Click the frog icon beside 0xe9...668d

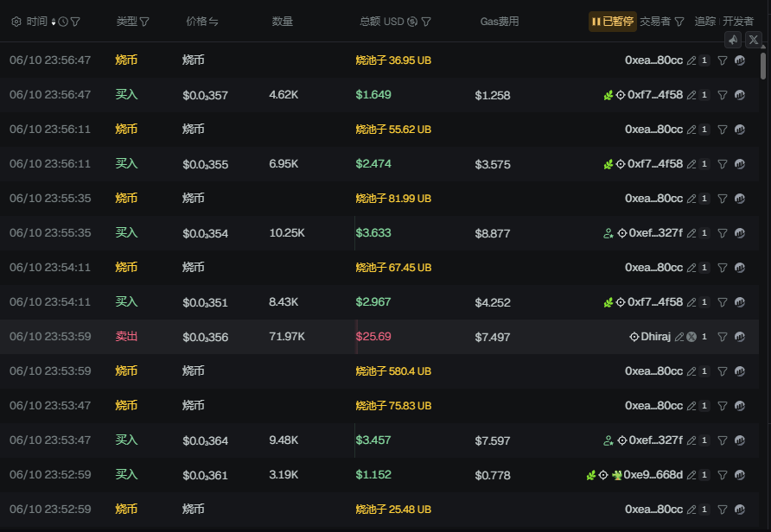click(x=616, y=475)
